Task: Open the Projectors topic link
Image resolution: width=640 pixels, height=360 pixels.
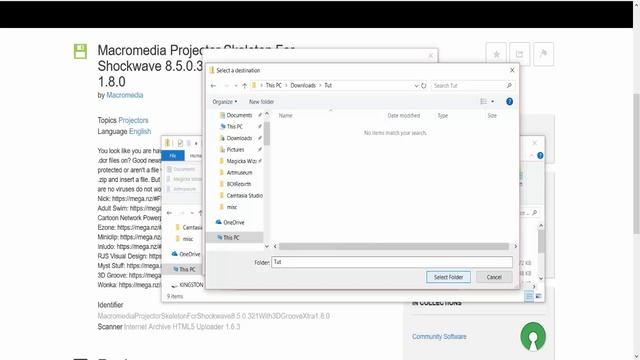Action: coord(133,120)
